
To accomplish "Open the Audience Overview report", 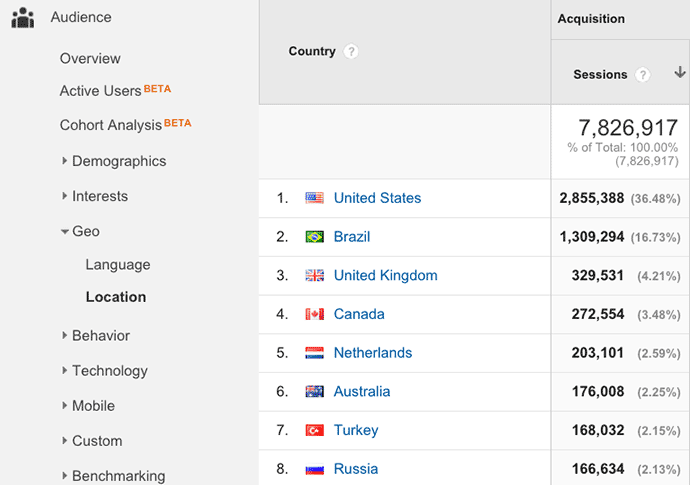I will pos(90,58).
